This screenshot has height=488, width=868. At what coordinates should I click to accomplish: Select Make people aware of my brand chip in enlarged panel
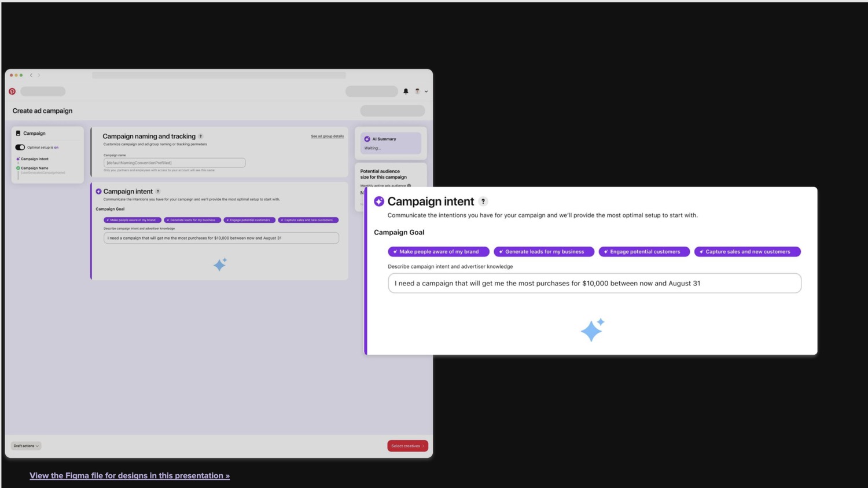(x=439, y=252)
